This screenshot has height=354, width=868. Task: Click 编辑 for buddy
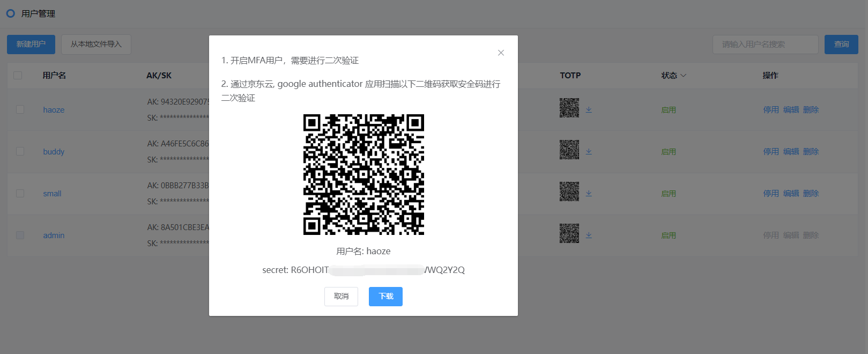791,151
